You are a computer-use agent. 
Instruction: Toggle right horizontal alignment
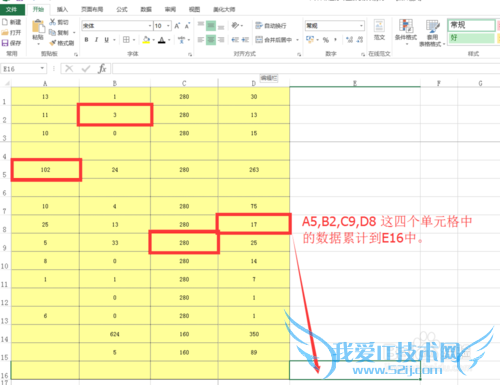221,40
